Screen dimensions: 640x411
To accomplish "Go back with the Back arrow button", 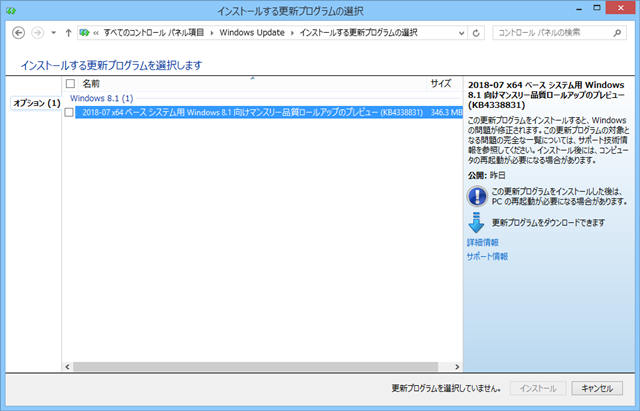I will tap(18, 33).
